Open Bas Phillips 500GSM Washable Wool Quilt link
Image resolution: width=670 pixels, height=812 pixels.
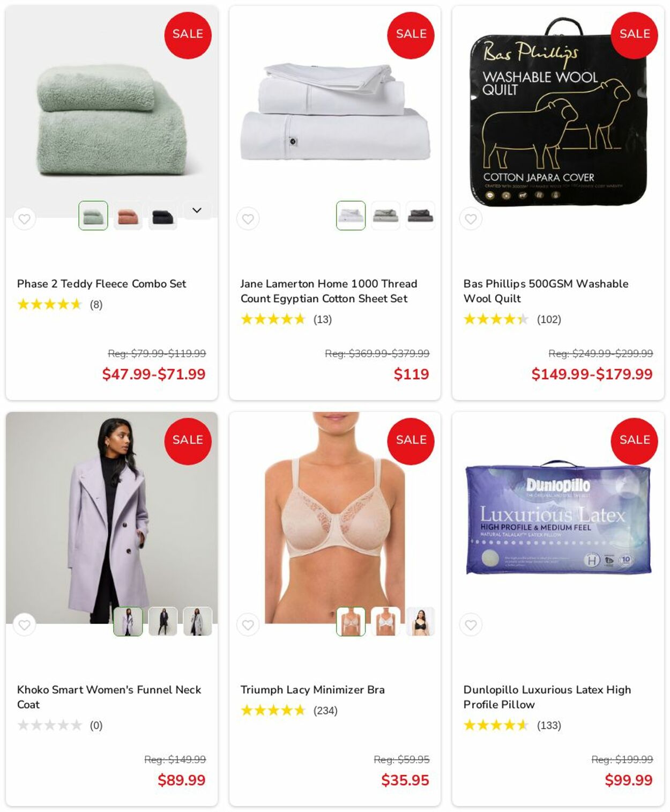546,291
